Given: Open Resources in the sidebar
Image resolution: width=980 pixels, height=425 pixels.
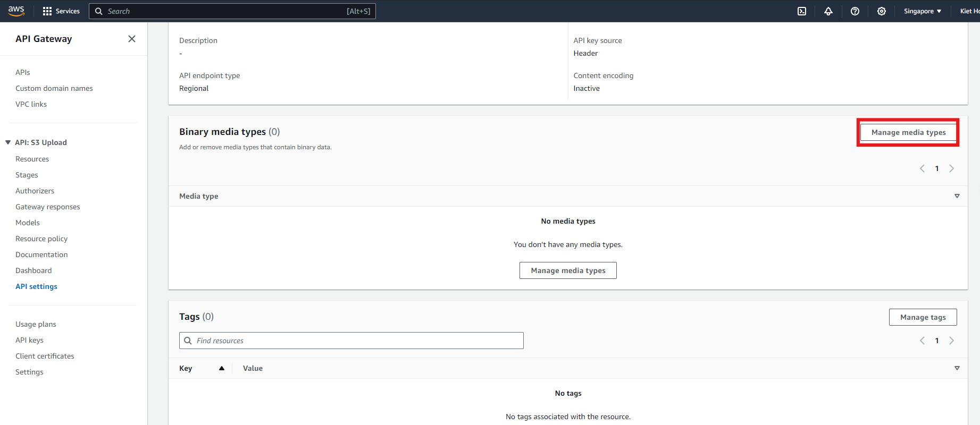Looking at the screenshot, I should point(32,159).
